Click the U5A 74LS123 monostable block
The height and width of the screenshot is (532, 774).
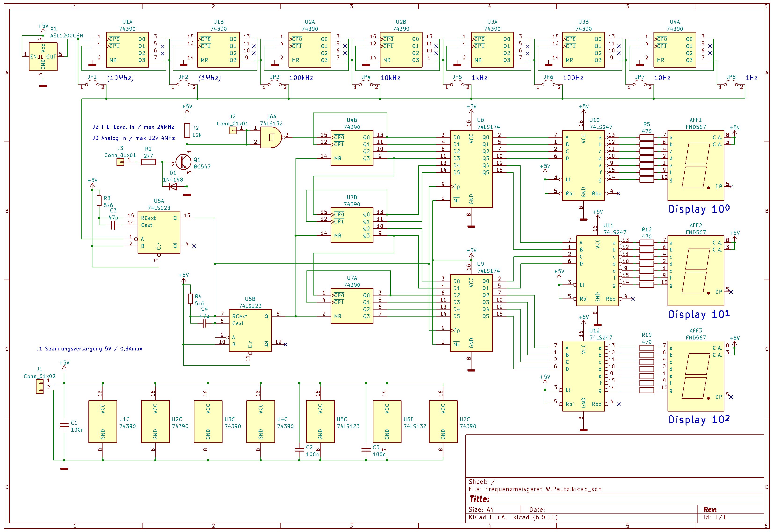click(159, 232)
